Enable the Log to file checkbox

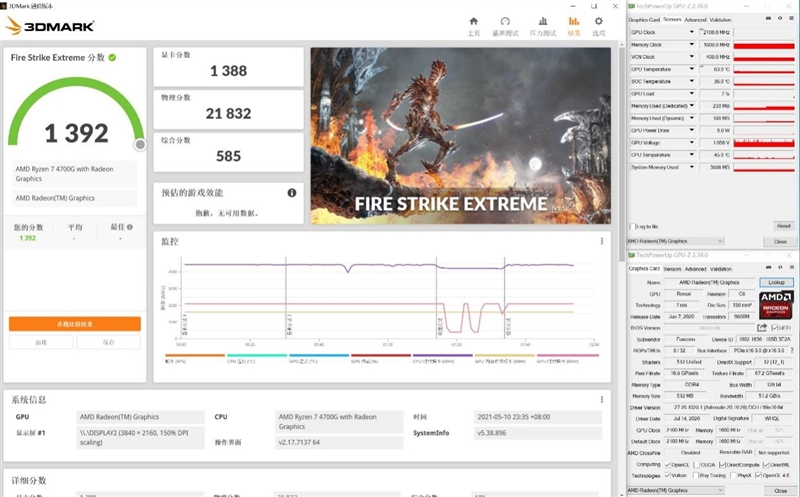631,226
